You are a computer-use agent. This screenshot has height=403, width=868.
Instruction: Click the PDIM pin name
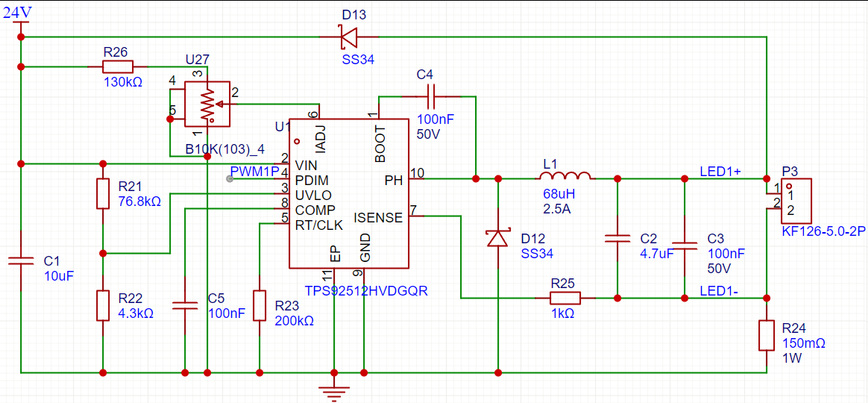(312, 180)
